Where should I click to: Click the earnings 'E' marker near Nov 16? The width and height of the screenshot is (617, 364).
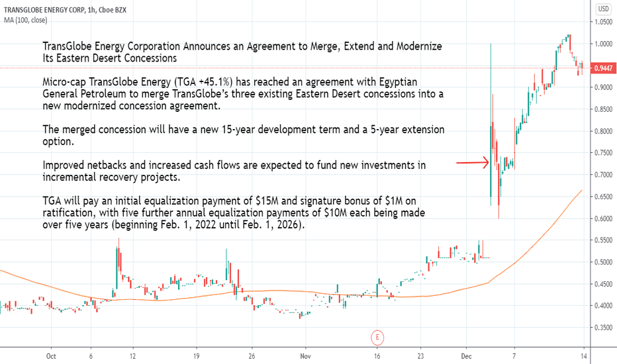click(x=377, y=338)
